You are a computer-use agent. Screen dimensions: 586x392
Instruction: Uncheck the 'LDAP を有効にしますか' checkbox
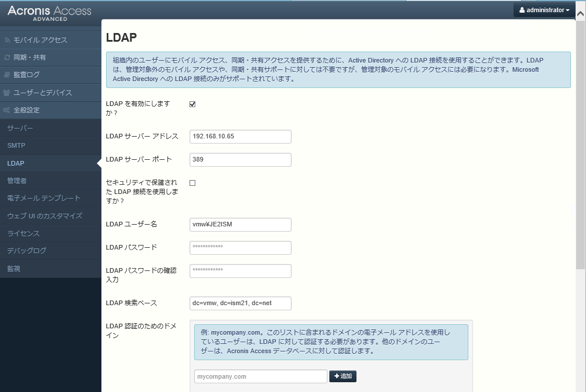click(192, 104)
